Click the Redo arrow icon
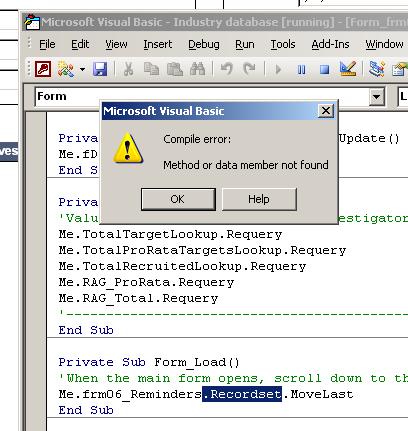408x431 pixels. (x=249, y=69)
